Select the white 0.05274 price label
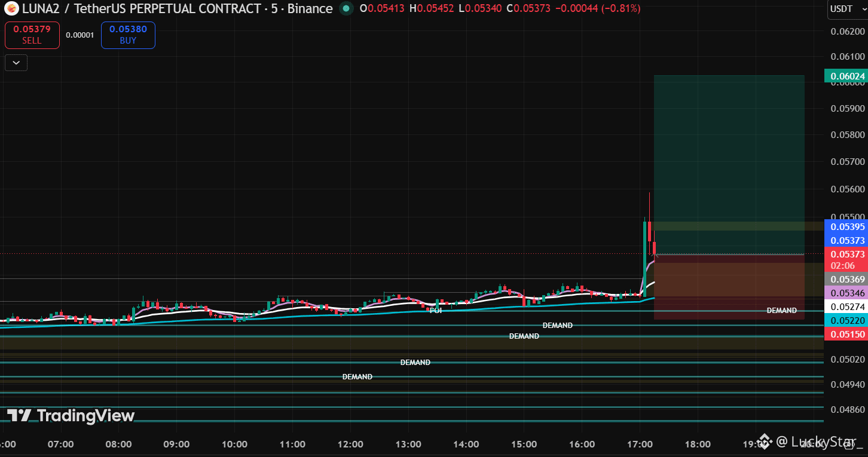 coord(846,306)
